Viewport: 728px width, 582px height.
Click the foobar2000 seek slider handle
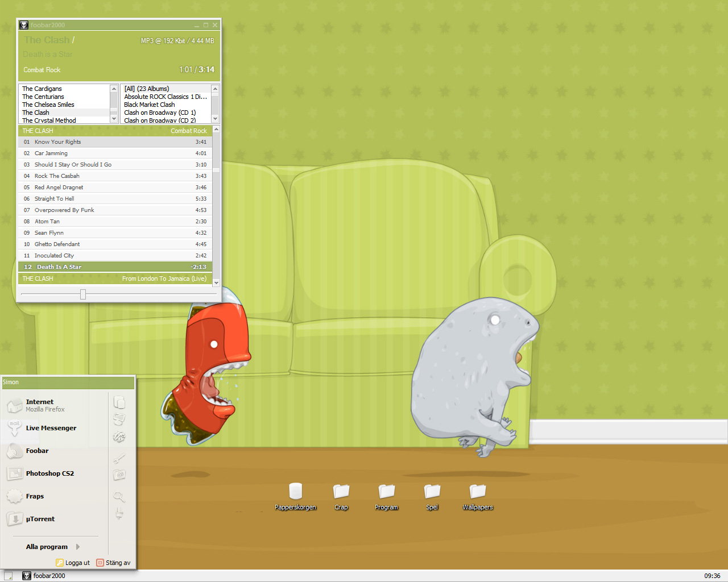[x=83, y=294]
